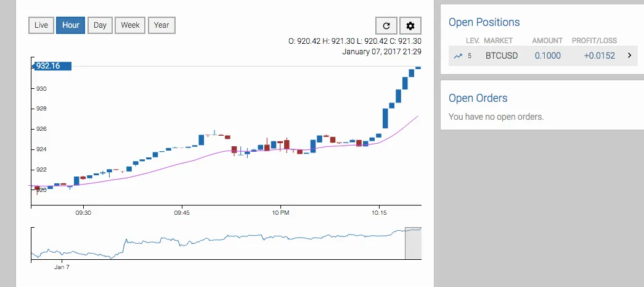644x287 pixels.
Task: Click the January 07, 2017 21:29 timestamp
Action: tap(381, 52)
